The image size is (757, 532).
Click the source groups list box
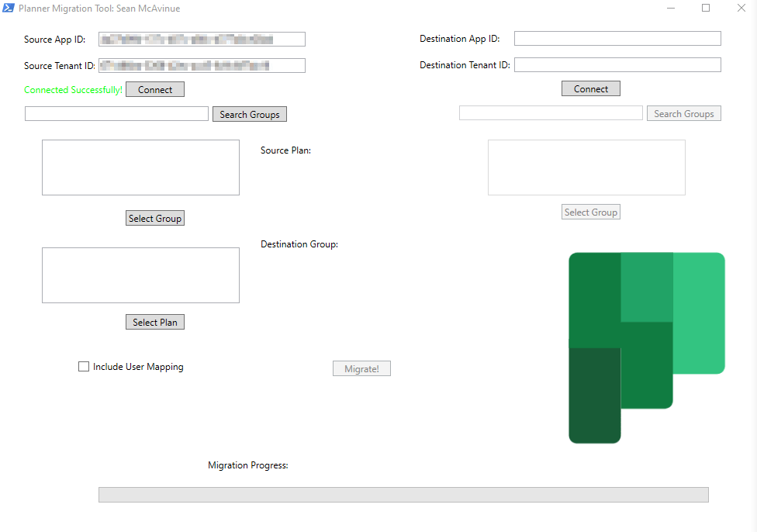(140, 168)
